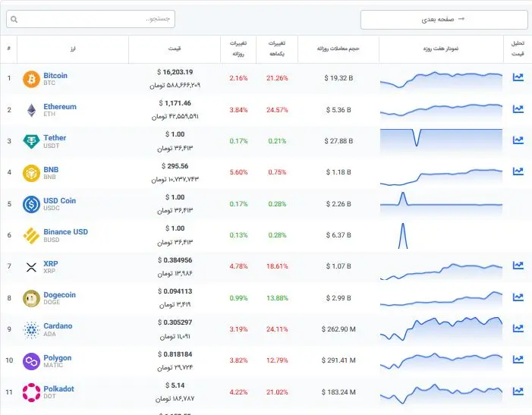Image resolution: width=532 pixels, height=415 pixels.
Task: Click the Polkadot pink logo icon
Action: point(31,391)
